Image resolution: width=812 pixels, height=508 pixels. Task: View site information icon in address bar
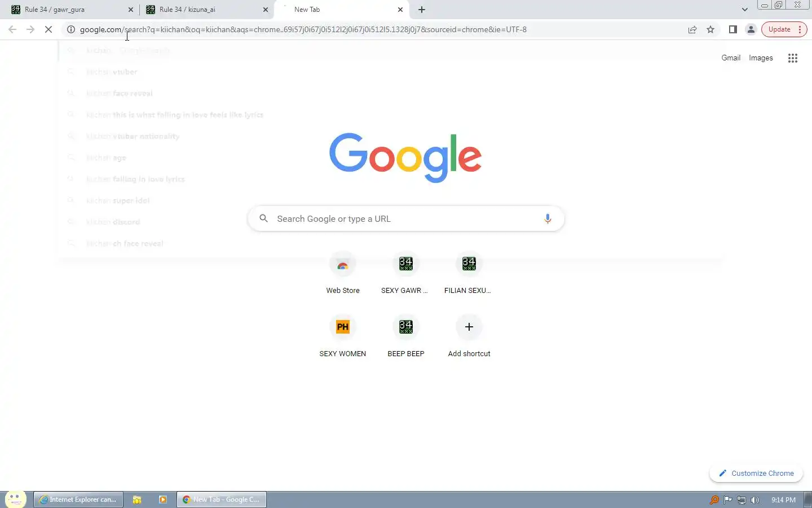point(71,29)
